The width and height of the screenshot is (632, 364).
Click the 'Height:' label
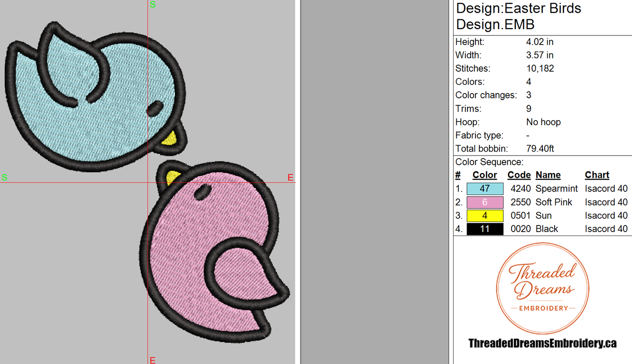470,42
